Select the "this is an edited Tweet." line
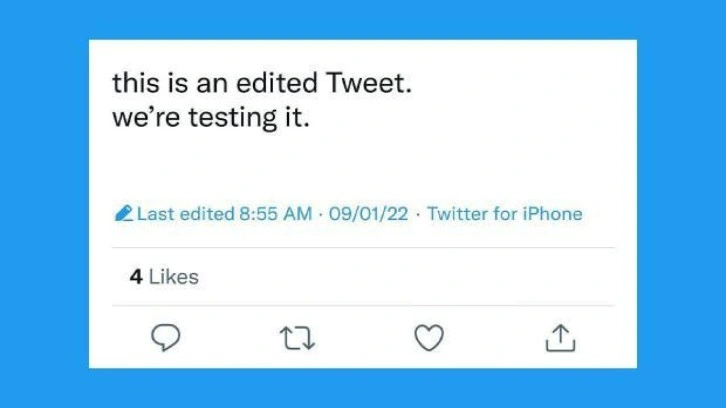This screenshot has height=408, width=726. pyautogui.click(x=261, y=84)
